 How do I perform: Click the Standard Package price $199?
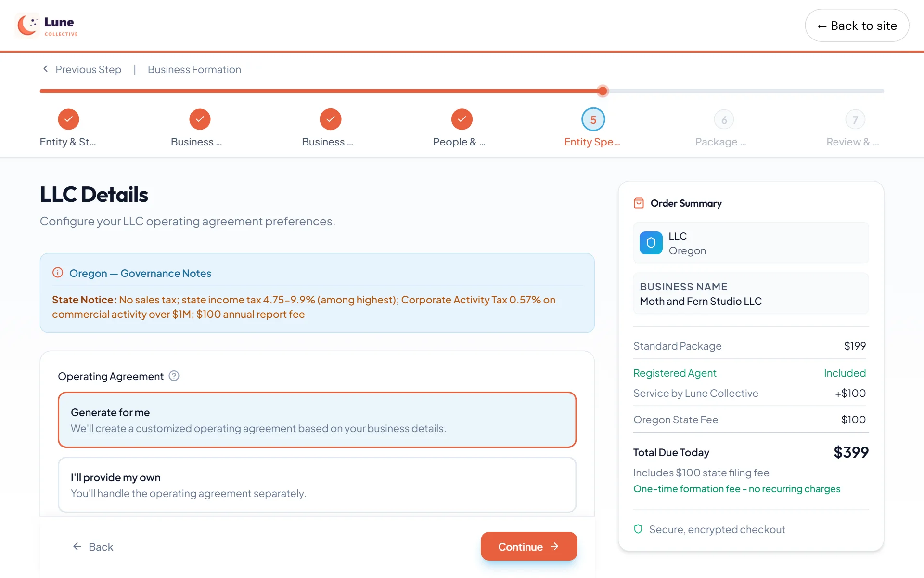855,346
